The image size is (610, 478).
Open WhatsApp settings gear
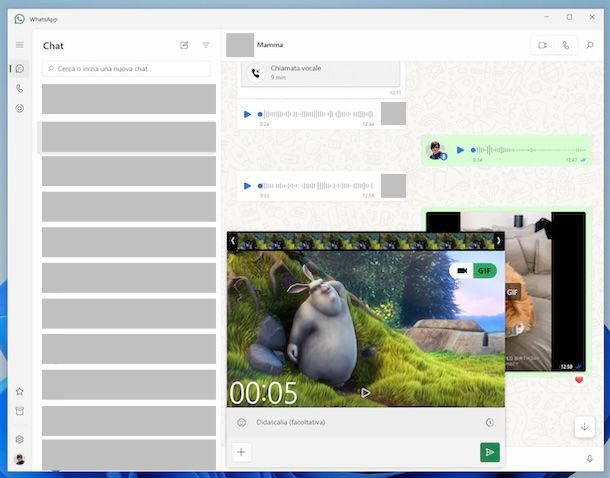pyautogui.click(x=19, y=439)
